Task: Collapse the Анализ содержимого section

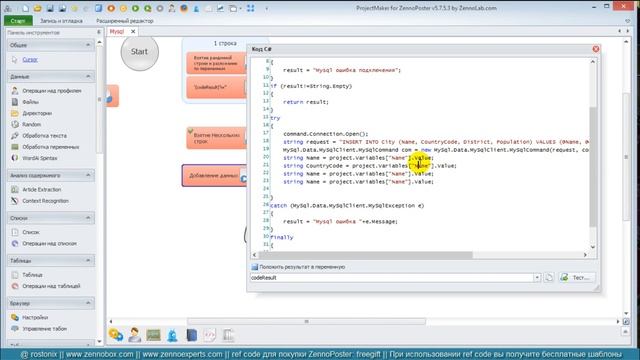Action: pyautogui.click(x=88, y=175)
